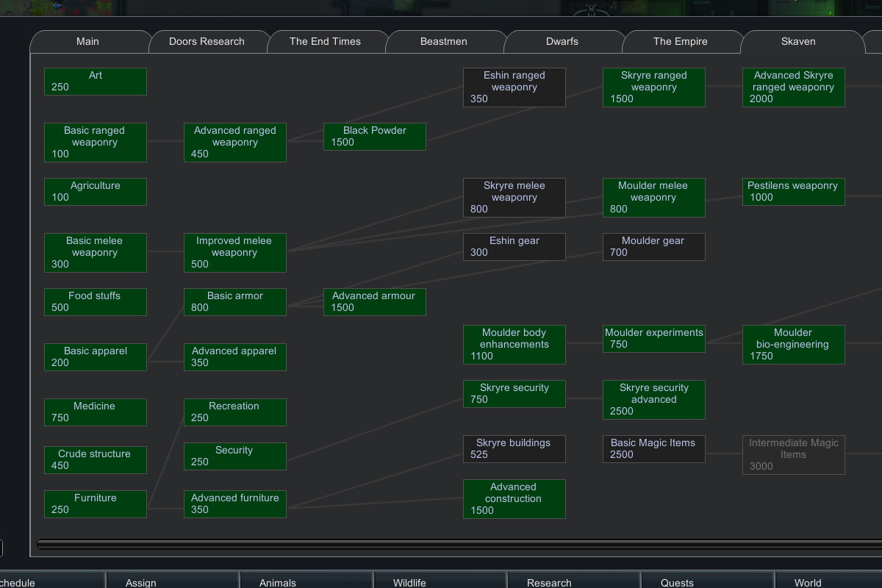Click the Eshin gear node
882x588 pixels.
click(x=514, y=247)
